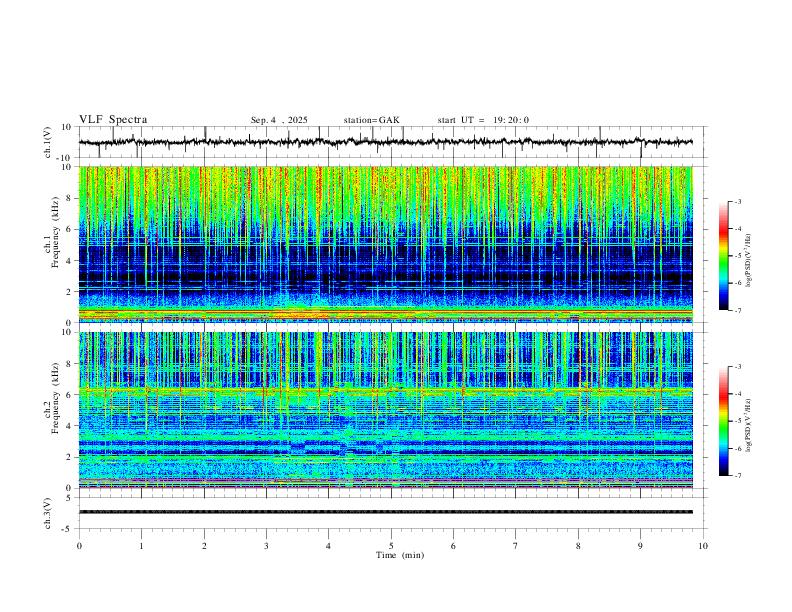Click the ch.1 colorbar "log(PSD)" label

[x=748, y=261]
